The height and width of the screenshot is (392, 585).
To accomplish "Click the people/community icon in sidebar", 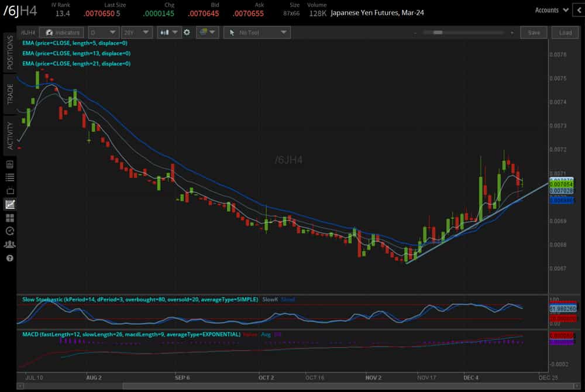I will [9, 245].
